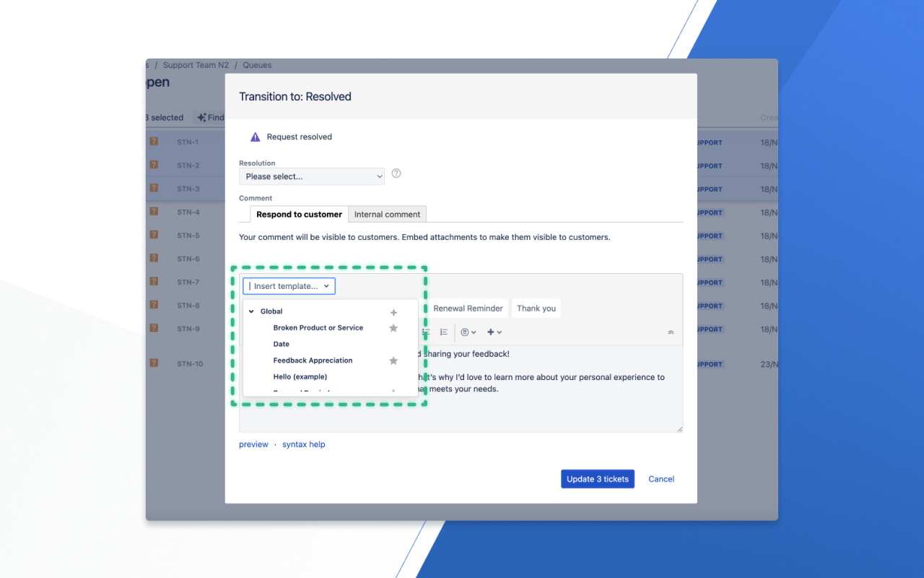Click the STN-9 issue type icon
This screenshot has width=924, height=578.
[x=154, y=328]
